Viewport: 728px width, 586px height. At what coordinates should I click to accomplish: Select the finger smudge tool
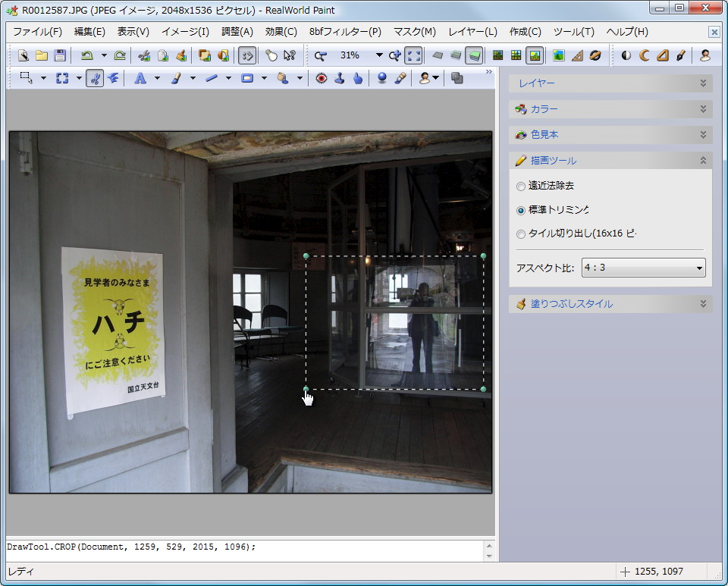(x=358, y=78)
